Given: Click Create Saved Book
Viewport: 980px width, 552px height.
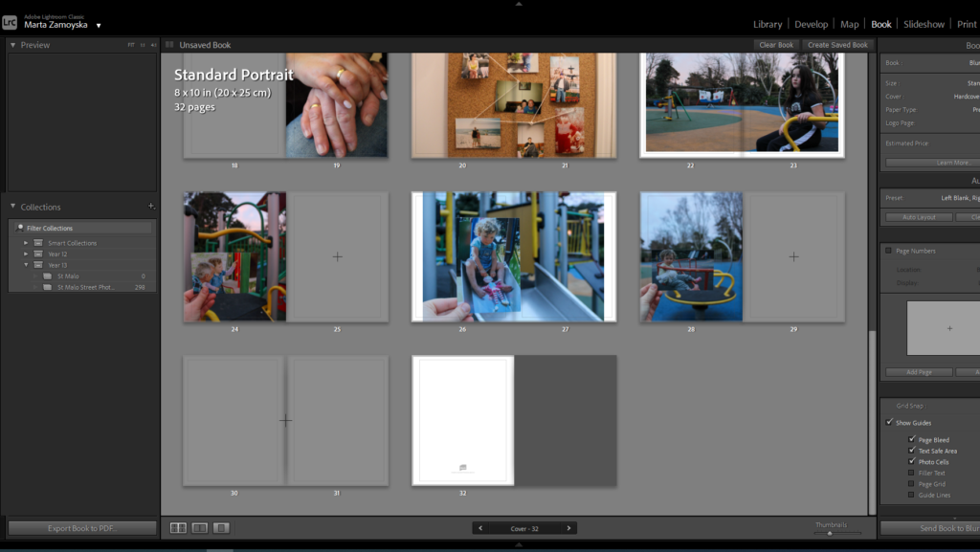Looking at the screenshot, I should (x=837, y=45).
